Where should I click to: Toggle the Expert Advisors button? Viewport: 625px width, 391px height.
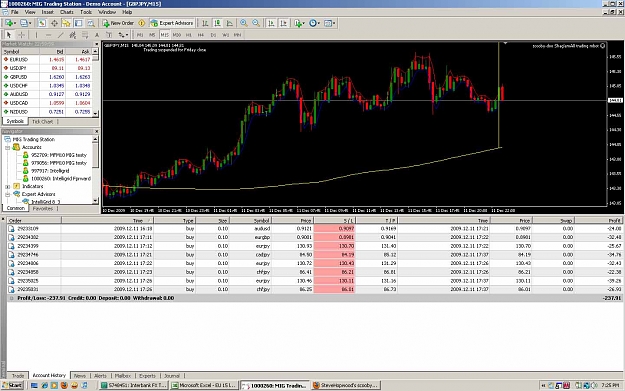tap(172, 23)
